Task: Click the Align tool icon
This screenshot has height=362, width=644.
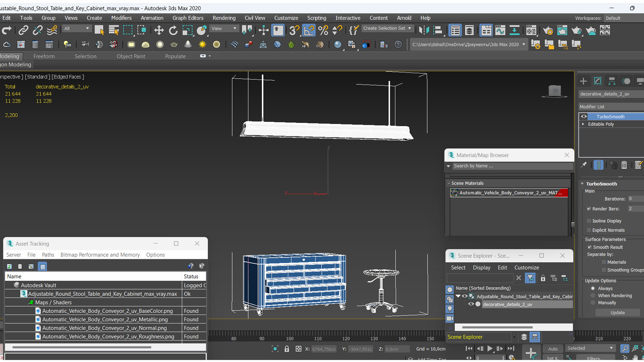Action: pyautogui.click(x=438, y=31)
